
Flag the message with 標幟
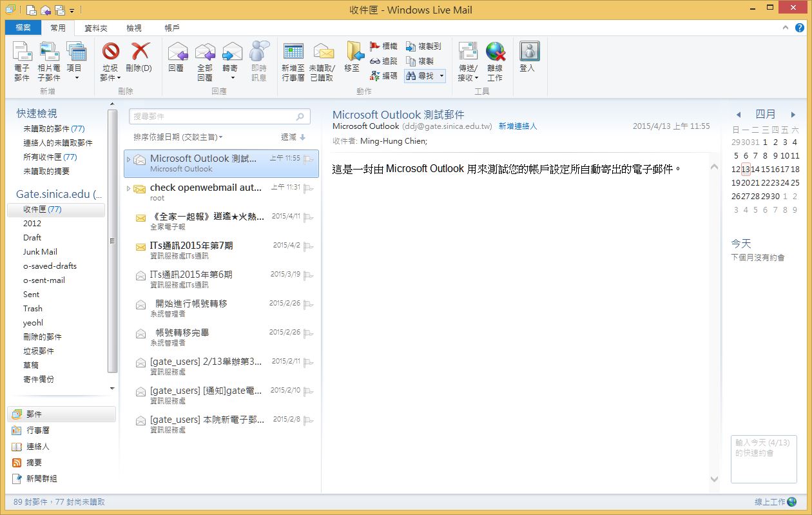click(x=383, y=46)
